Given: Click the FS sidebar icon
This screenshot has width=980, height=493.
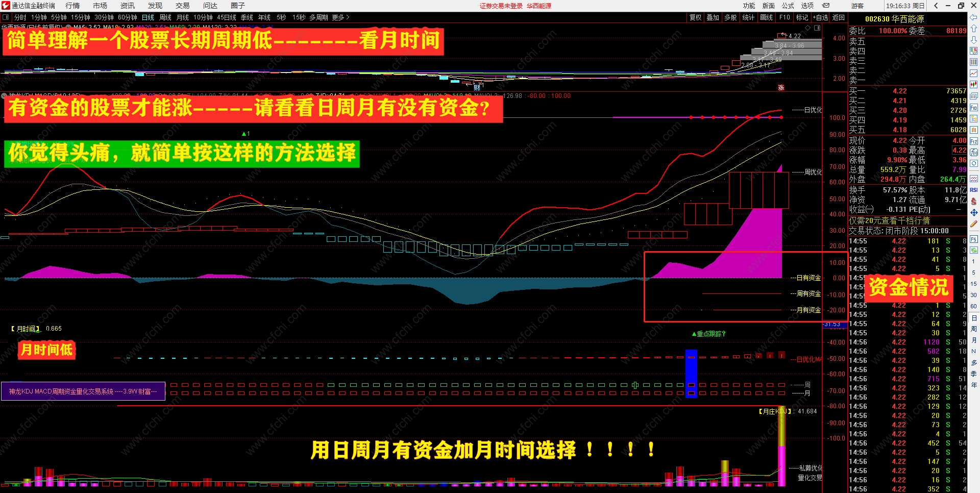Looking at the screenshot, I should (x=974, y=239).
